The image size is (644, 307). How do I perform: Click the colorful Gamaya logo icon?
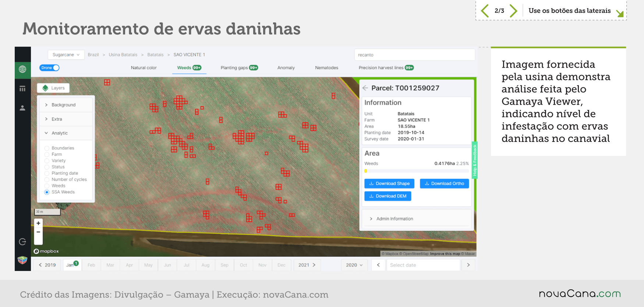click(x=22, y=260)
